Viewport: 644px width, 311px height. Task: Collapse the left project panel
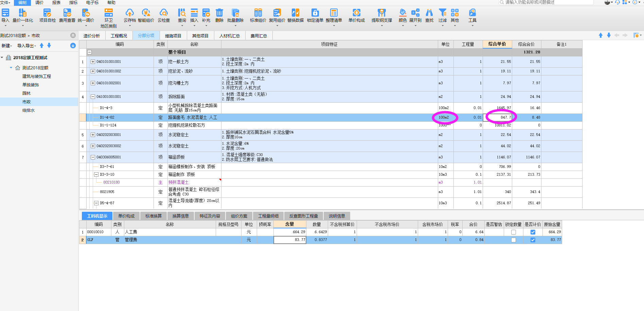coord(73,35)
